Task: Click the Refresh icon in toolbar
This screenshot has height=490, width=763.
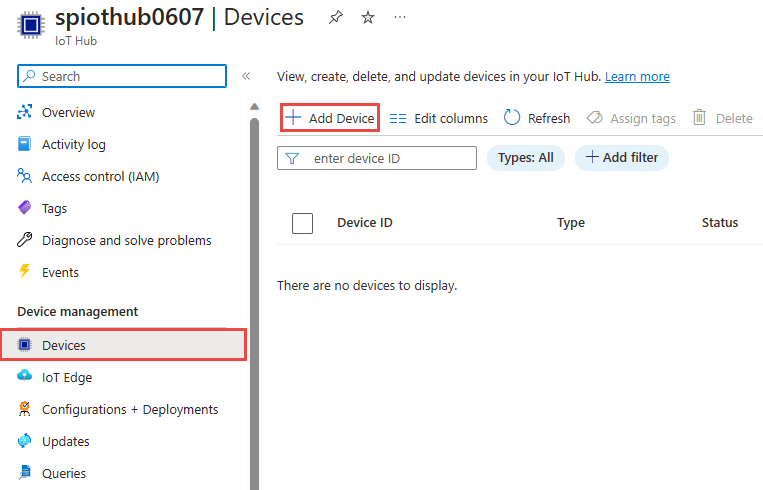Action: point(512,118)
